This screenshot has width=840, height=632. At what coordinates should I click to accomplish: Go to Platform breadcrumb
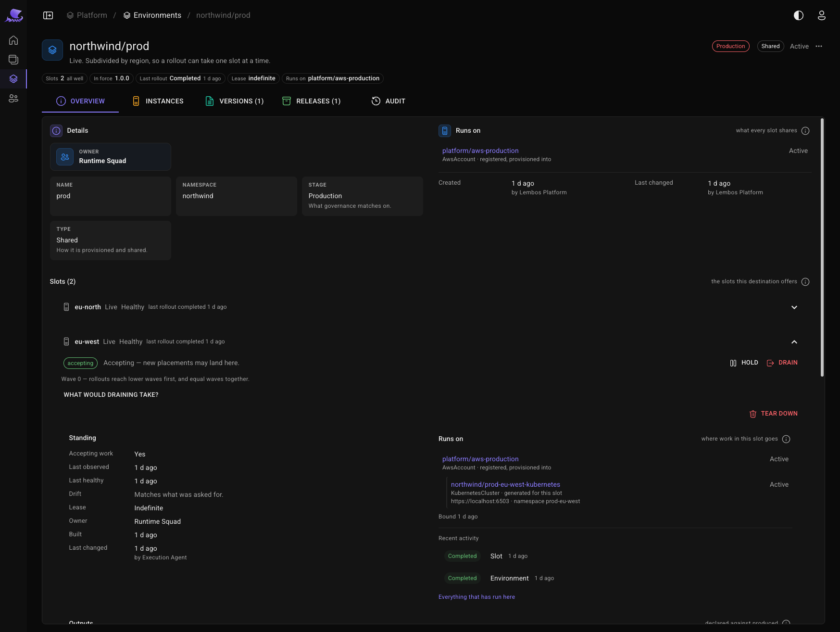pyautogui.click(x=87, y=15)
